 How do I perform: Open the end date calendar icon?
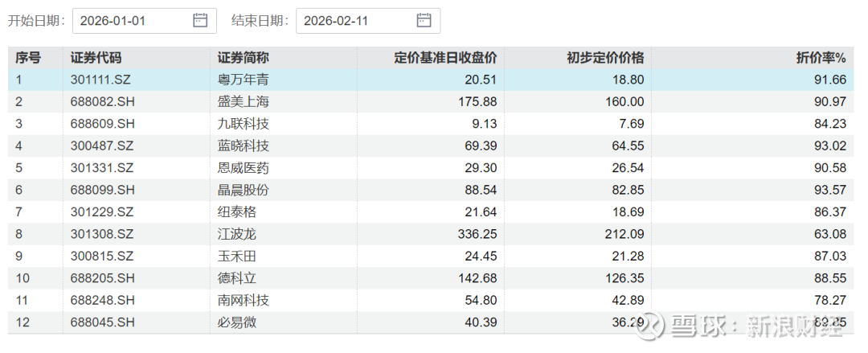424,21
